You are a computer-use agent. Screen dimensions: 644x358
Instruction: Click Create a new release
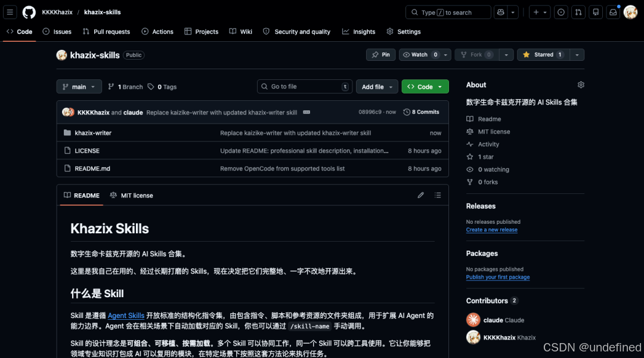491,230
